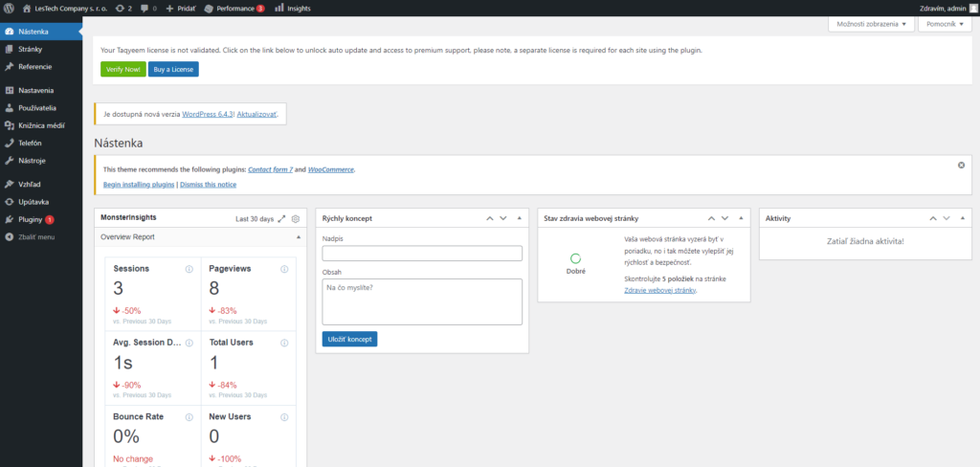
Task: Click the plus Pridať new-content button
Action: coord(181,8)
